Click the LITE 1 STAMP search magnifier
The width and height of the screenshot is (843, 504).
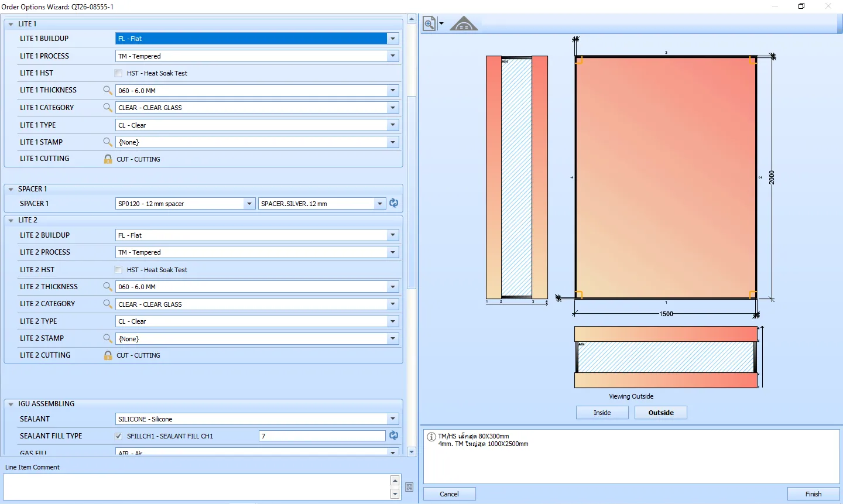point(108,142)
